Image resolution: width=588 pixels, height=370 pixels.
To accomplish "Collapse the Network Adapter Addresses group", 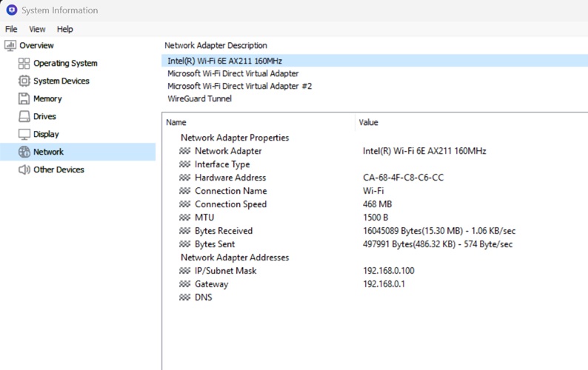I will (x=234, y=258).
